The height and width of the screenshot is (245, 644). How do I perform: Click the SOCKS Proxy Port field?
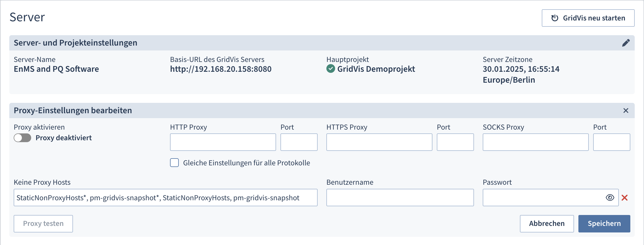611,142
